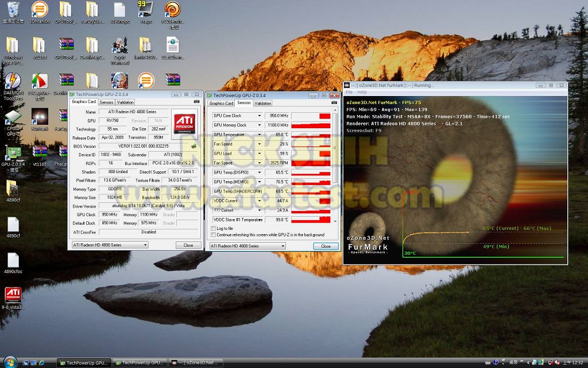The width and height of the screenshot is (588, 368).
Task: Expand the GPU Temperature sensor dropdown
Action: [260, 135]
